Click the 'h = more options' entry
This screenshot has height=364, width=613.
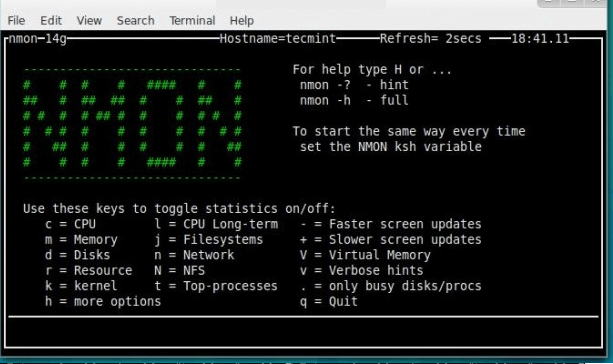tap(103, 301)
